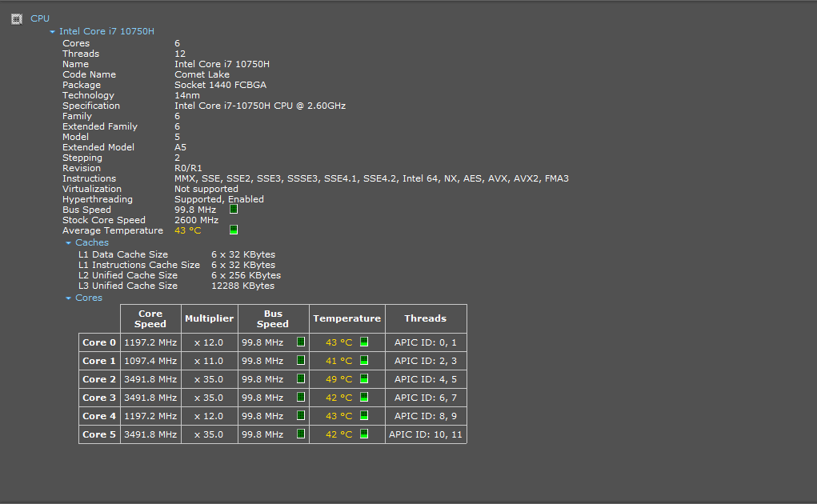The image size is (817, 504).
Task: Click the Specification CPU @ 2.60GHz value
Action: coord(260,106)
